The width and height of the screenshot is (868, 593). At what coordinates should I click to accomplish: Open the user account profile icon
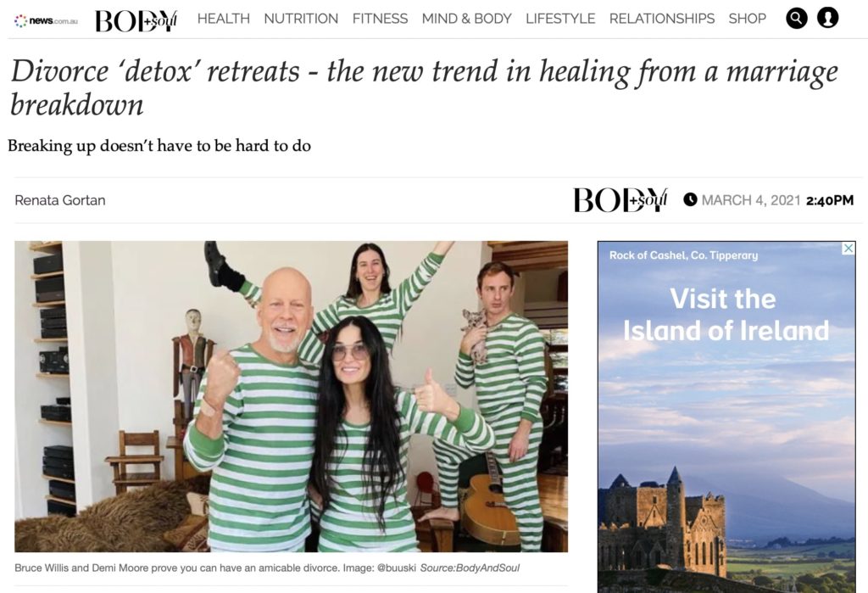[x=827, y=19]
